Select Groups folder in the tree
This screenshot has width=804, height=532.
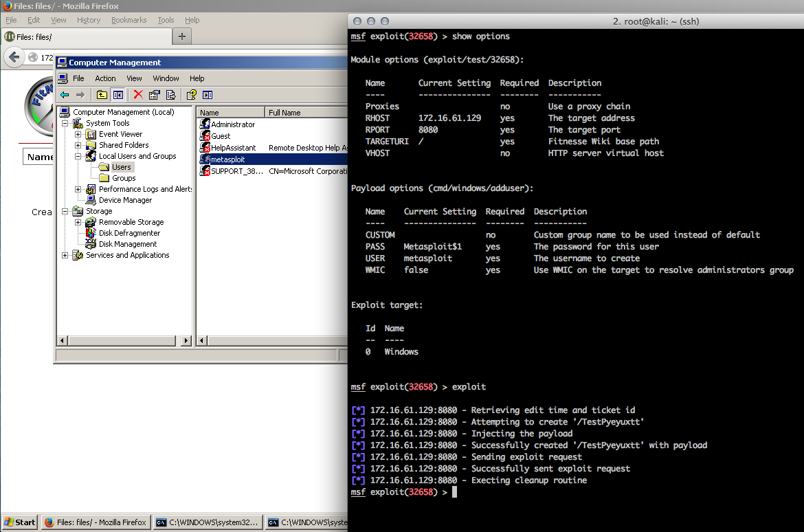(x=124, y=178)
